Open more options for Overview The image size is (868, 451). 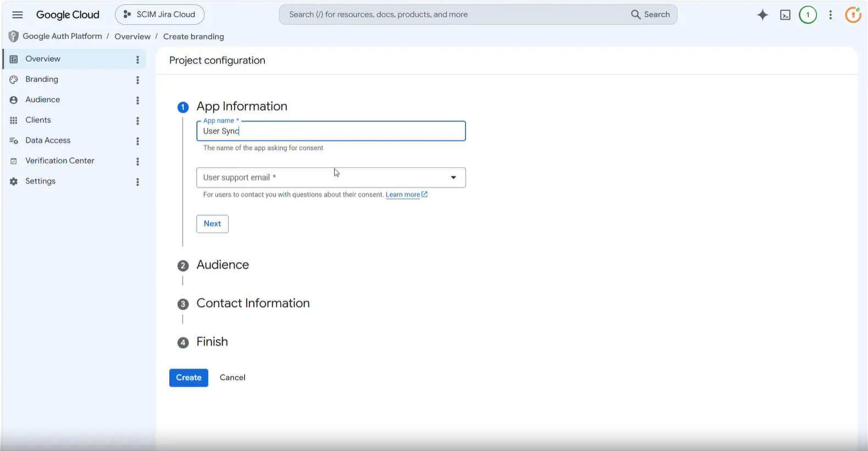[x=137, y=59]
